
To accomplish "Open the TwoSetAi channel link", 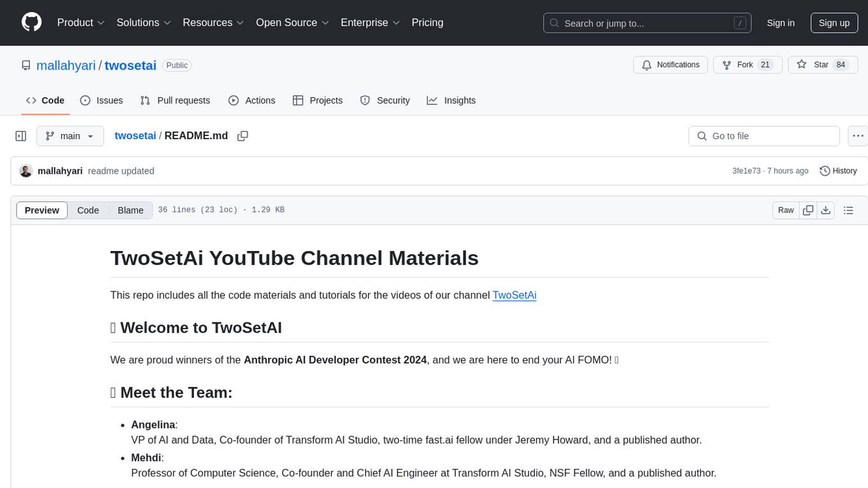I will (514, 295).
